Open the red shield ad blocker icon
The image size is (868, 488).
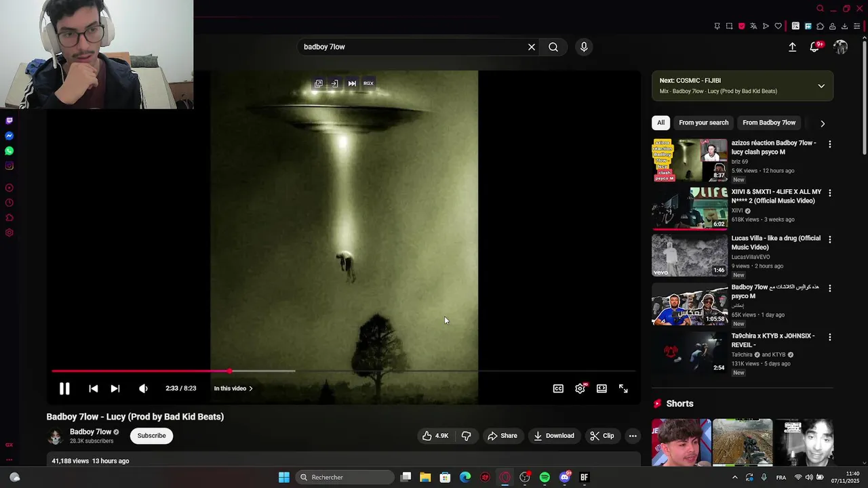(x=741, y=26)
